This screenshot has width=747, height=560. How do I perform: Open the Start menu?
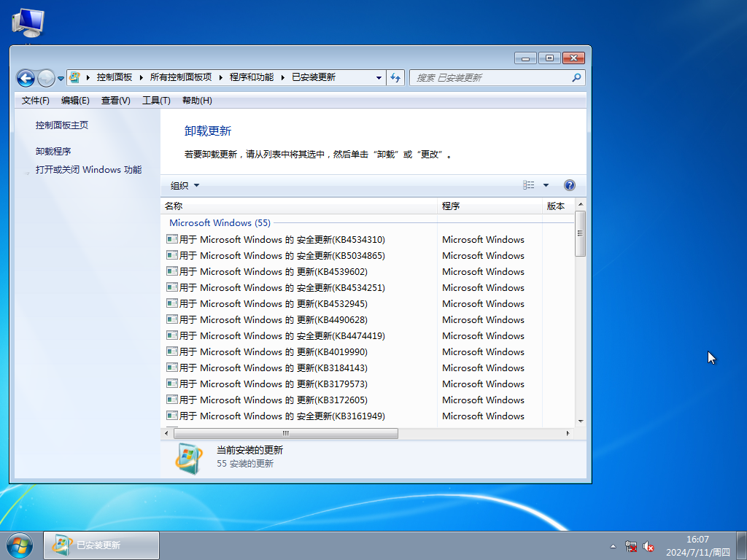click(x=18, y=545)
